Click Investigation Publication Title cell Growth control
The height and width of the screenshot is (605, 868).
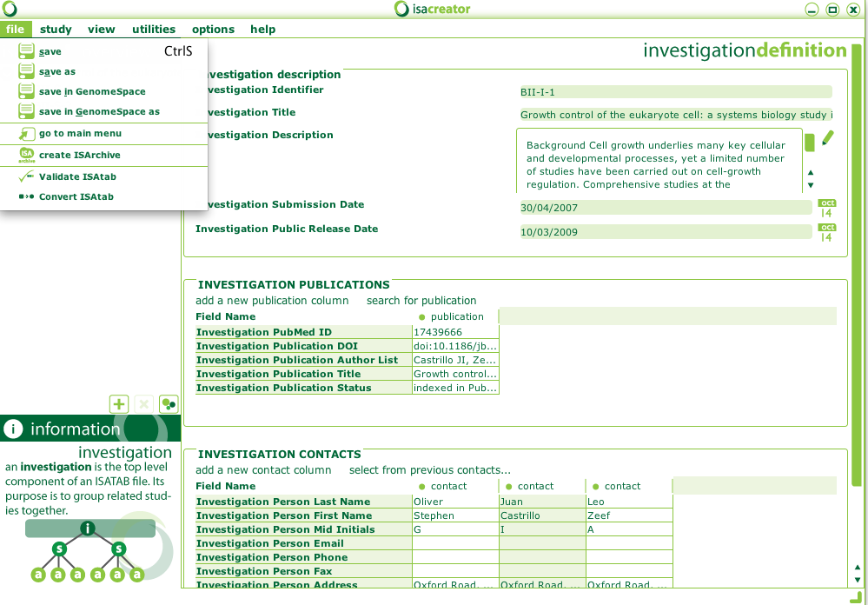[x=455, y=374]
